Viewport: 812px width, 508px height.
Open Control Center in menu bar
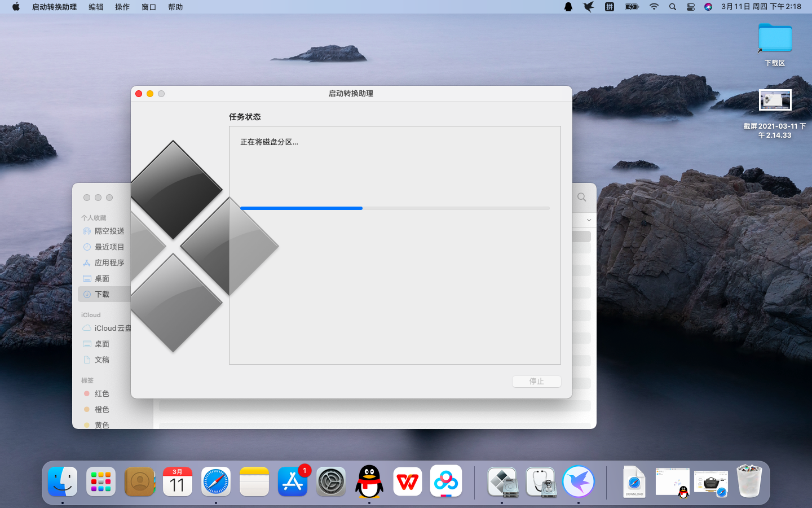point(691,7)
